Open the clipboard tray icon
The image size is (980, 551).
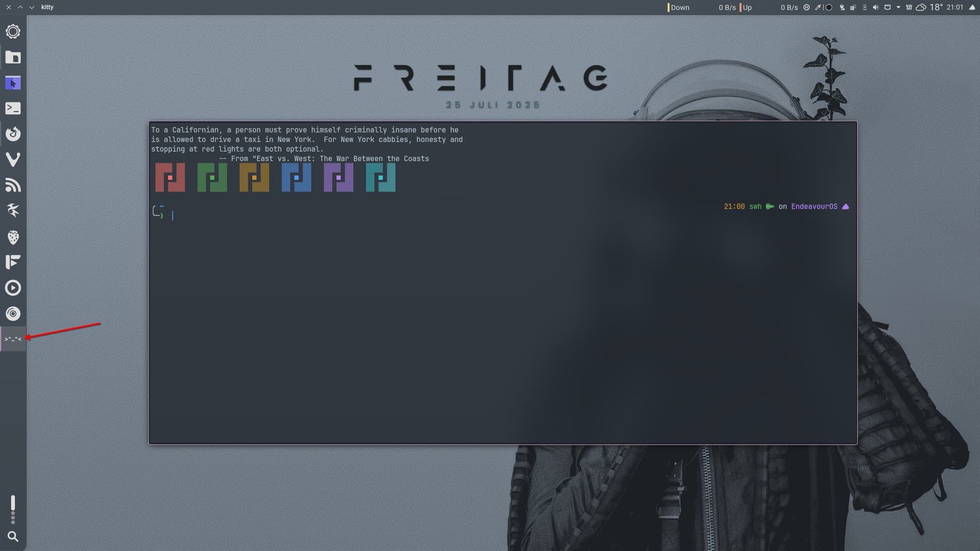[853, 7]
